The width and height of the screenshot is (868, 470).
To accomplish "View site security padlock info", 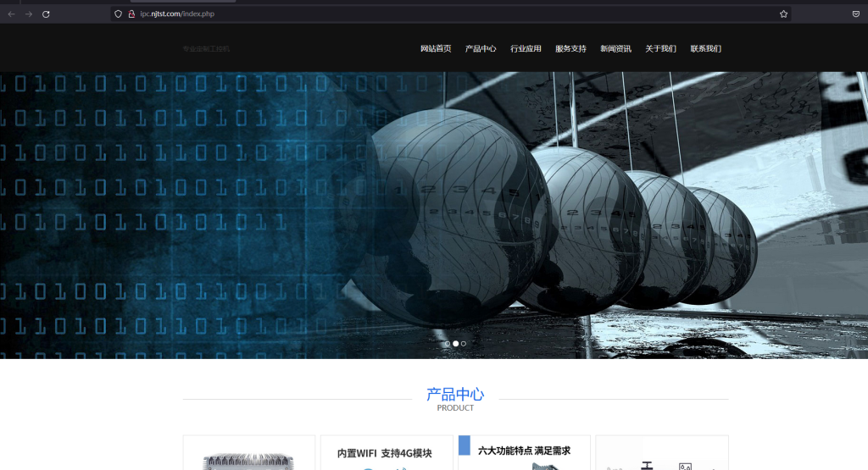I will [x=131, y=14].
